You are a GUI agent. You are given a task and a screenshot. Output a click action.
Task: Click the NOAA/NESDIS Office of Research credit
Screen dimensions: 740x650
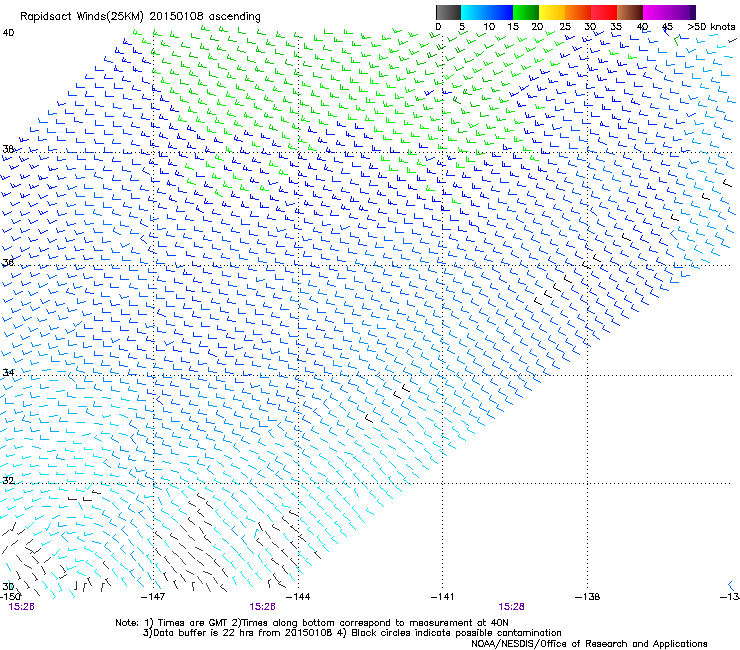point(589,644)
